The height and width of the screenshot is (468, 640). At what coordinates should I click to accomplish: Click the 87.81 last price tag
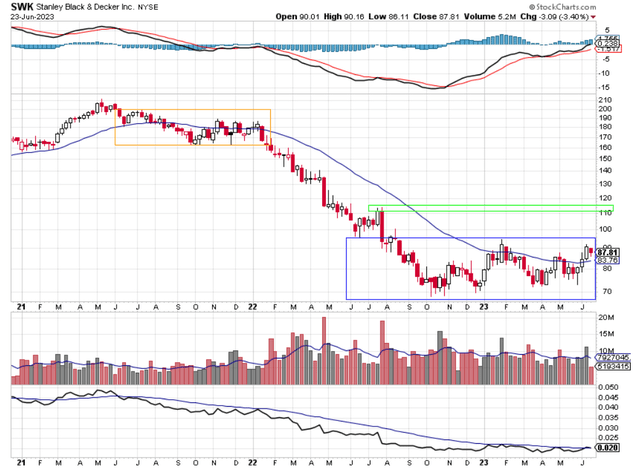coord(608,253)
